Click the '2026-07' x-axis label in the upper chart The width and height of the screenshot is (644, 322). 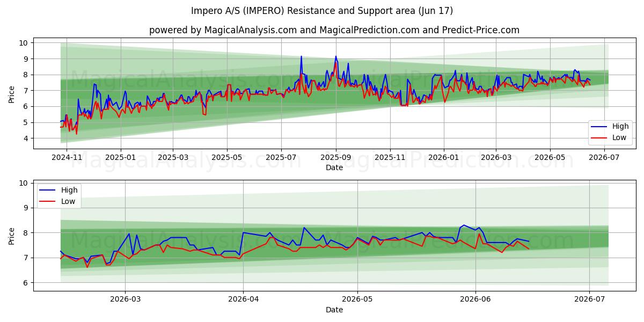pos(604,158)
